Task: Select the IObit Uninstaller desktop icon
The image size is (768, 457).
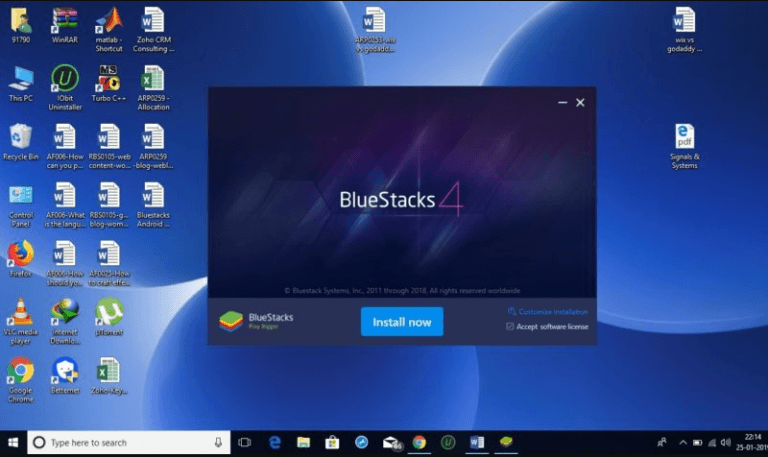Action: (65, 80)
